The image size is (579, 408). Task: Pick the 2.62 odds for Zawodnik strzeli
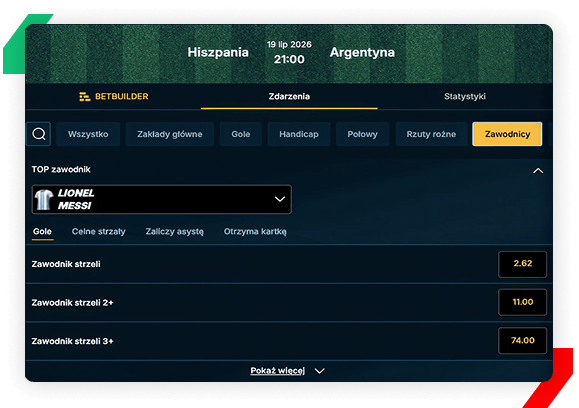pyautogui.click(x=523, y=264)
